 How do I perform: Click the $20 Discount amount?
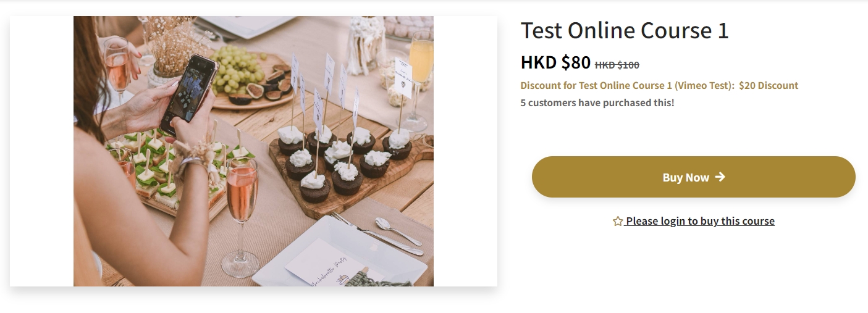(x=769, y=86)
